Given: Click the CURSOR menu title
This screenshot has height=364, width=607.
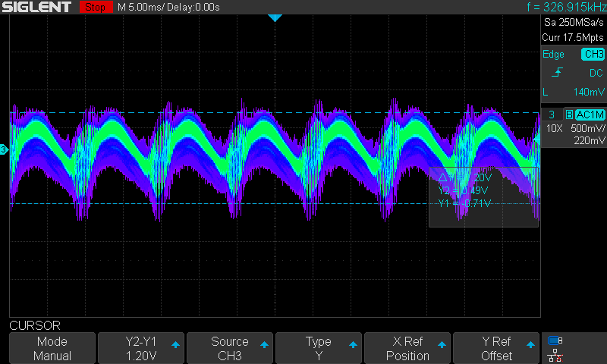Looking at the screenshot, I should click(x=35, y=326).
